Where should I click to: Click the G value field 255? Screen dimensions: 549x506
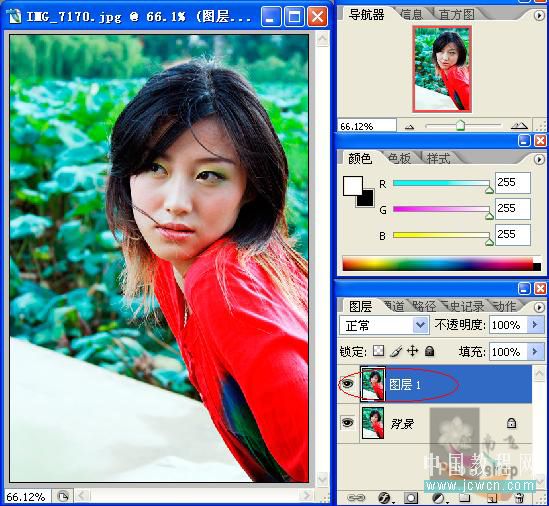pos(513,209)
